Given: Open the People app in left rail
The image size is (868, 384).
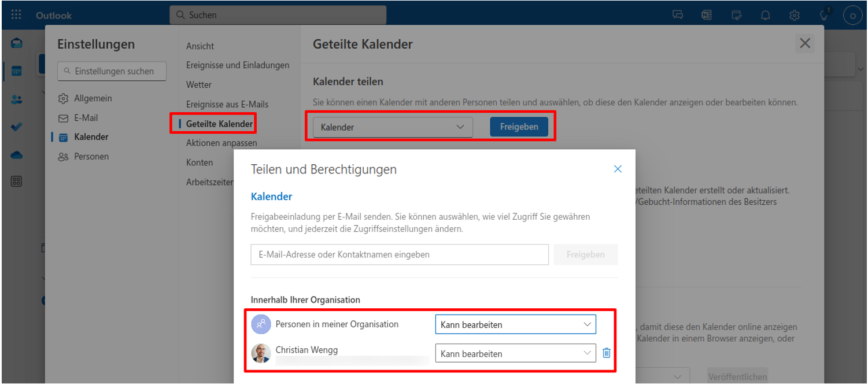Looking at the screenshot, I should [17, 99].
